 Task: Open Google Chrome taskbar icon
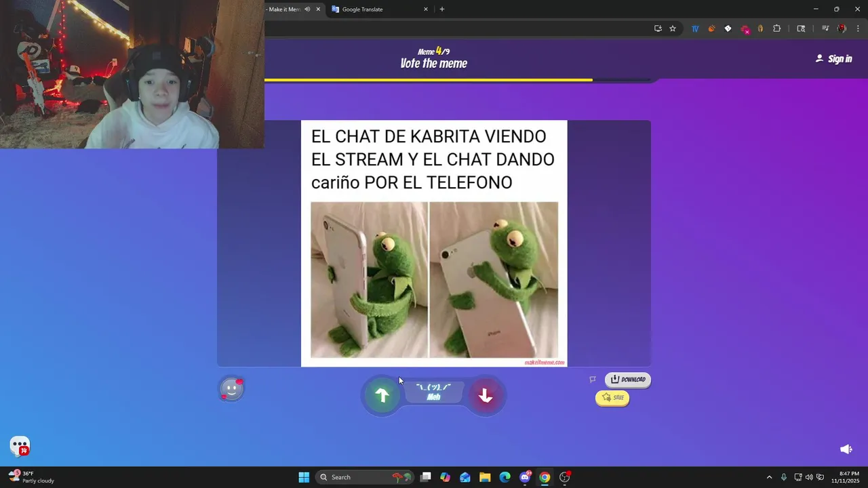coord(545,477)
